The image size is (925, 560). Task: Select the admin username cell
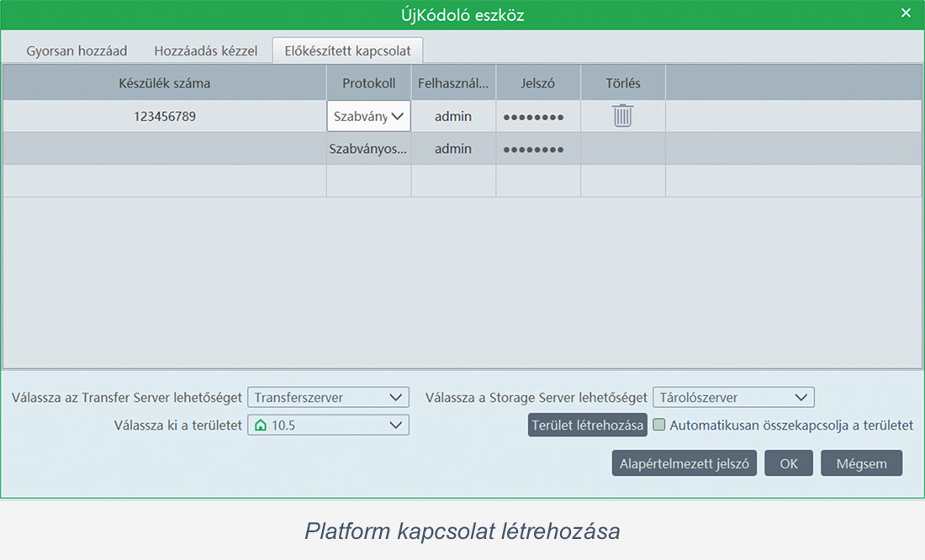(453, 116)
